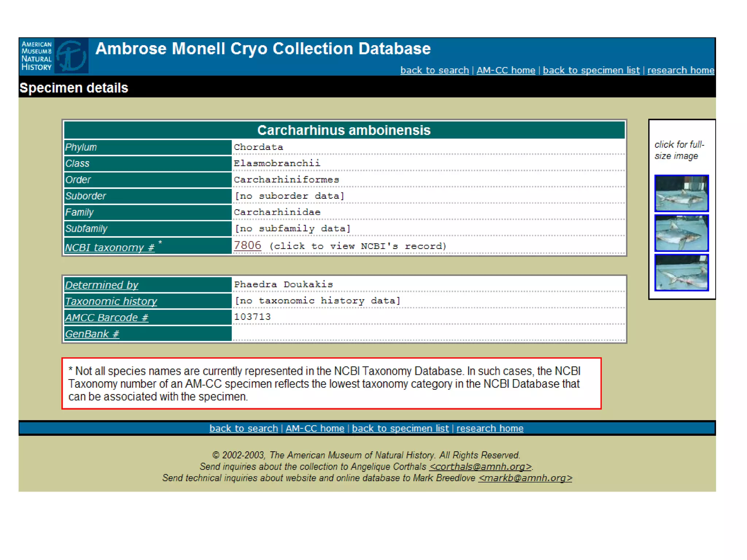This screenshot has height=560, width=747.
Task: Click the 'AMCC Barcode #' link
Action: tap(107, 318)
